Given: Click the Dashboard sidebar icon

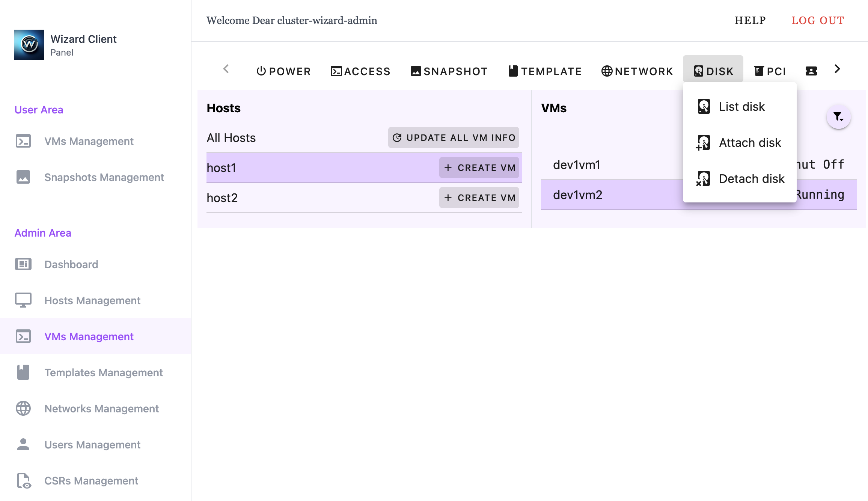Looking at the screenshot, I should (x=23, y=264).
